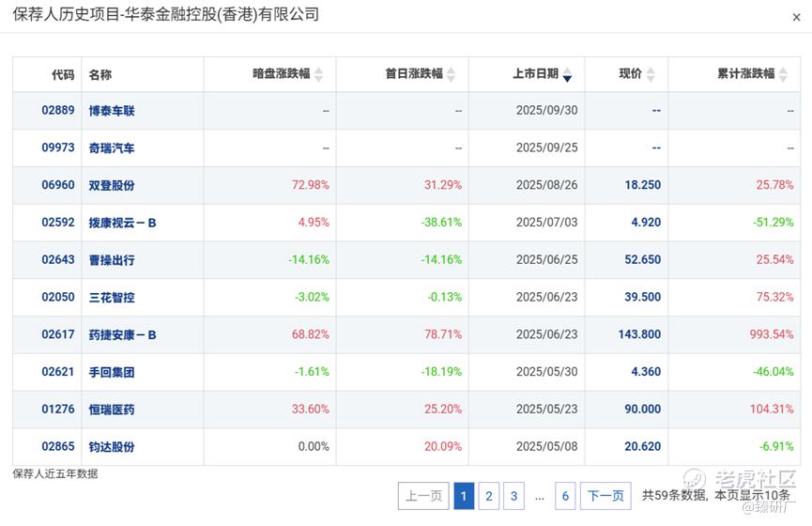812x526 pixels.
Task: Open stock code 02592
Action: (x=58, y=223)
